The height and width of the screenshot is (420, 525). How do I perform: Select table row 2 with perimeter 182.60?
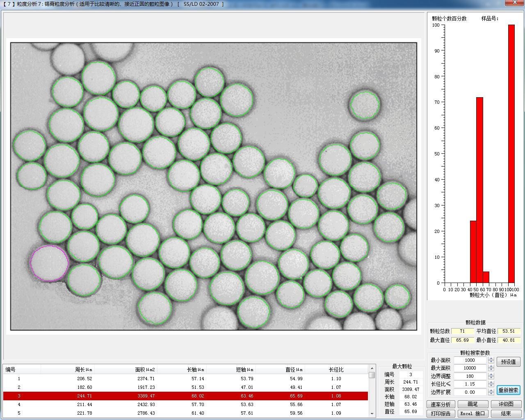tap(185, 387)
